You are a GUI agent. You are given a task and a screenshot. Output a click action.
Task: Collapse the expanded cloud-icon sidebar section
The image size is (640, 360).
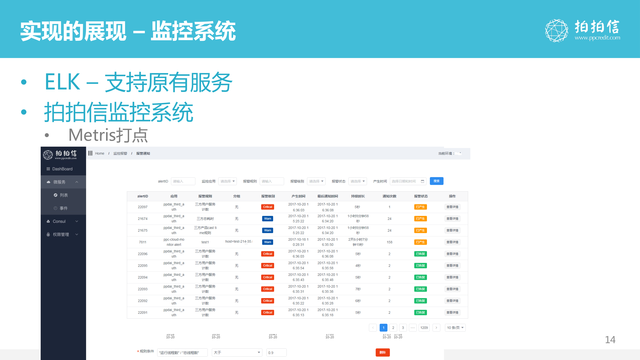[63, 182]
